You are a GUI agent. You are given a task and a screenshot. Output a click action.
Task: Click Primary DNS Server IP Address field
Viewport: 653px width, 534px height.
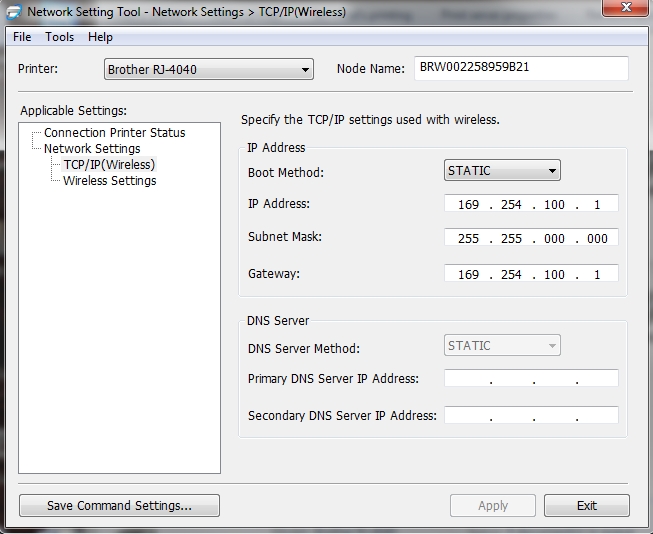tap(531, 379)
